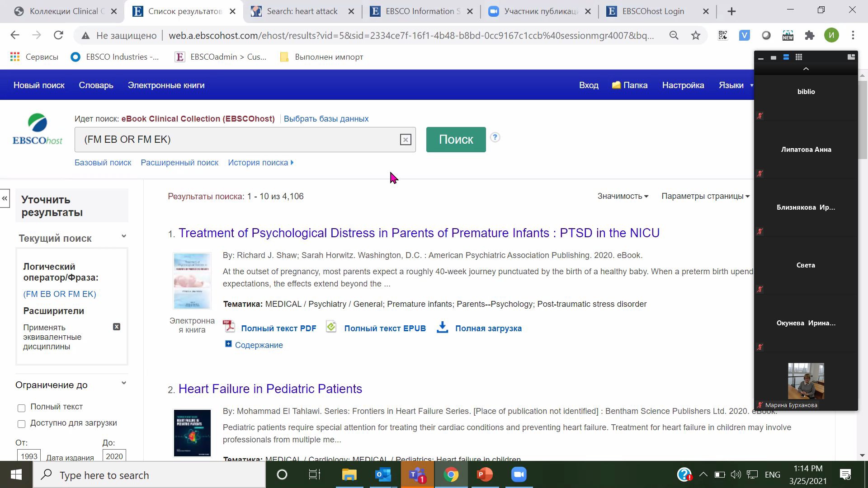Expand the История поиска section
868x488 pixels.
[x=261, y=163]
